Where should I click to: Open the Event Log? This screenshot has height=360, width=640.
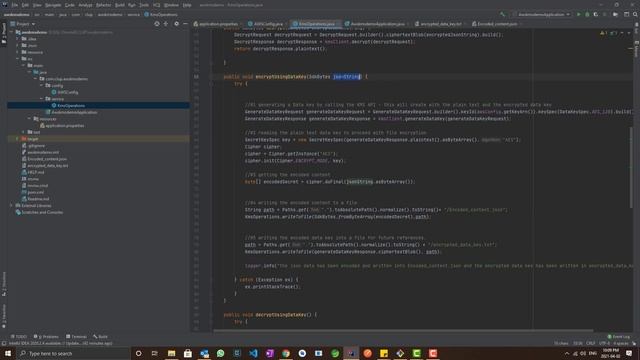click(619, 337)
